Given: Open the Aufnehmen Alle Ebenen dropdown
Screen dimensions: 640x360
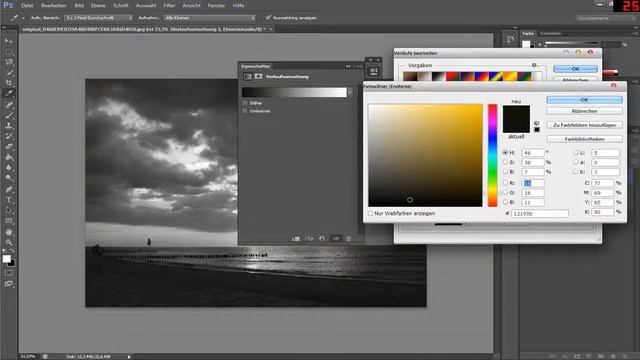Looking at the screenshot, I should (210, 18).
